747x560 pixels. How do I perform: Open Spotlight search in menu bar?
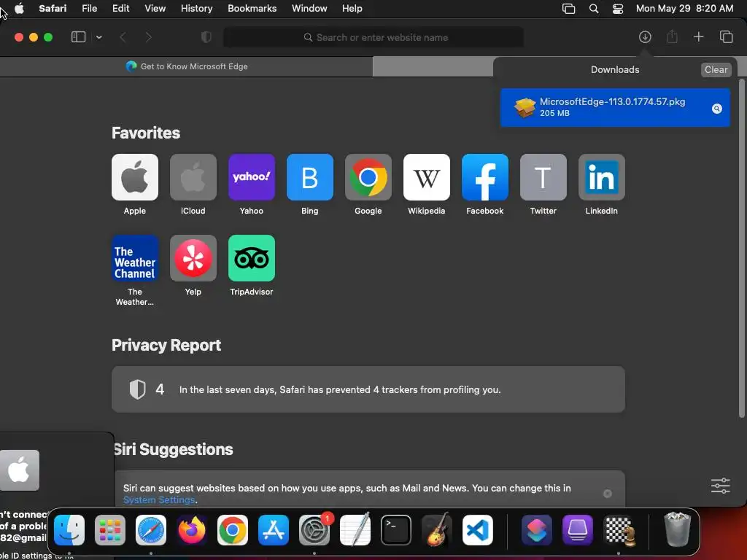[x=594, y=9]
